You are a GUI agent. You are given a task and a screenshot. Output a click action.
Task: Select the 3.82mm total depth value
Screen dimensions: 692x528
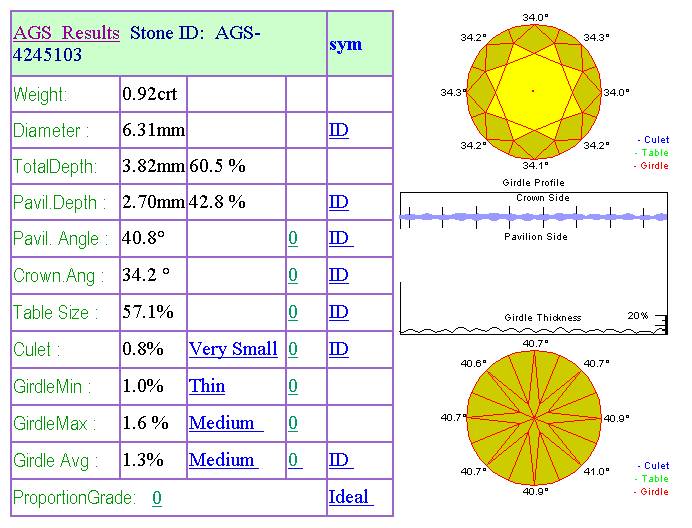click(x=154, y=166)
